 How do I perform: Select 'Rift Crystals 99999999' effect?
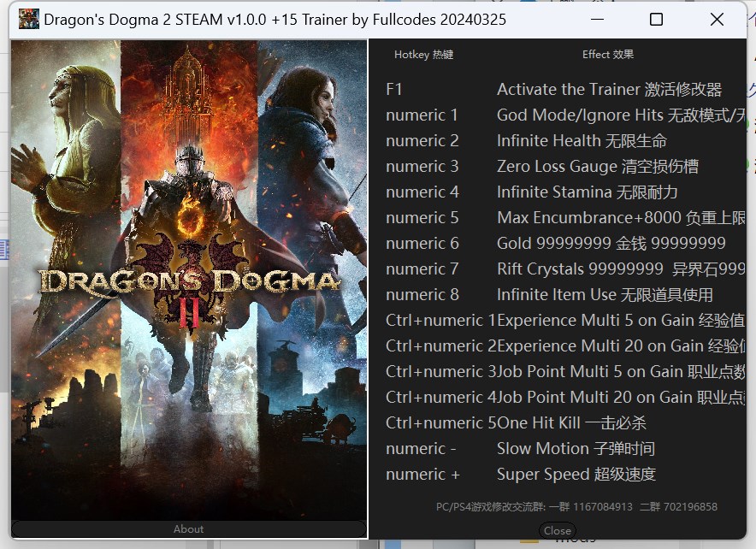[x=621, y=269]
